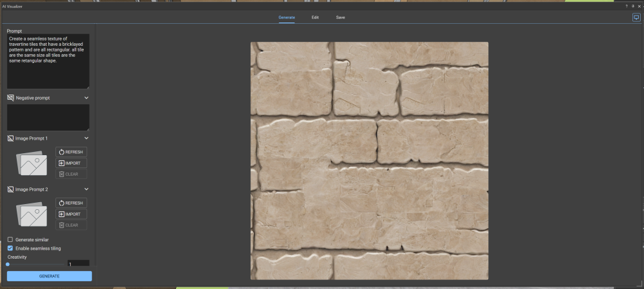Click the feedback speech bubble icon
The height and width of the screenshot is (289, 644).
point(636,18)
